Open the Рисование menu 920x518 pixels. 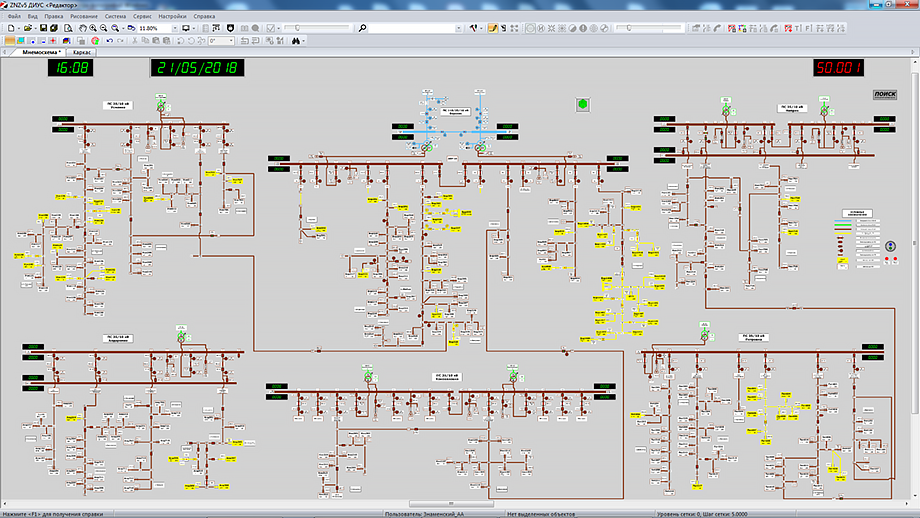point(84,17)
